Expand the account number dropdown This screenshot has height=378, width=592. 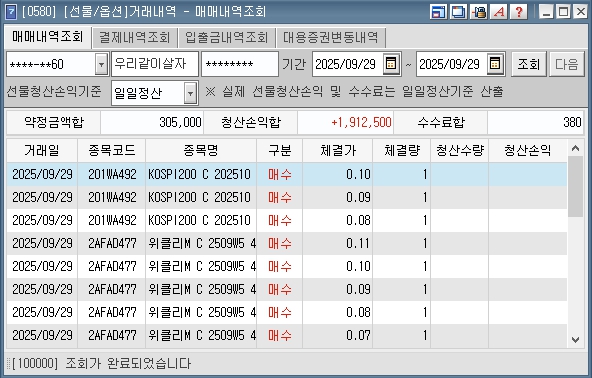[x=101, y=64]
